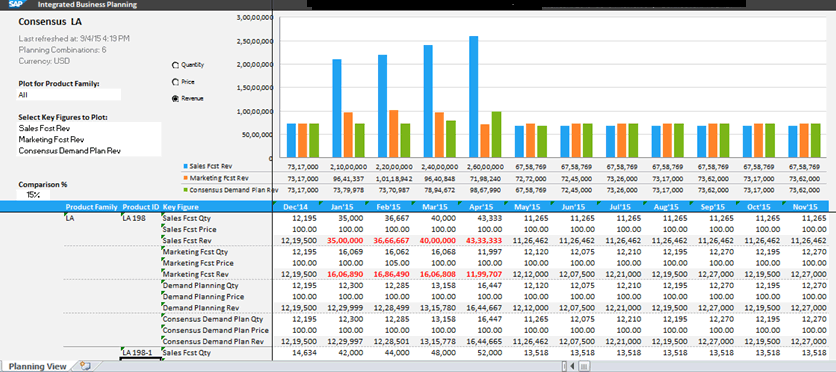Click the Product Family column header
This screenshot has width=836, height=372.
pos(91,207)
